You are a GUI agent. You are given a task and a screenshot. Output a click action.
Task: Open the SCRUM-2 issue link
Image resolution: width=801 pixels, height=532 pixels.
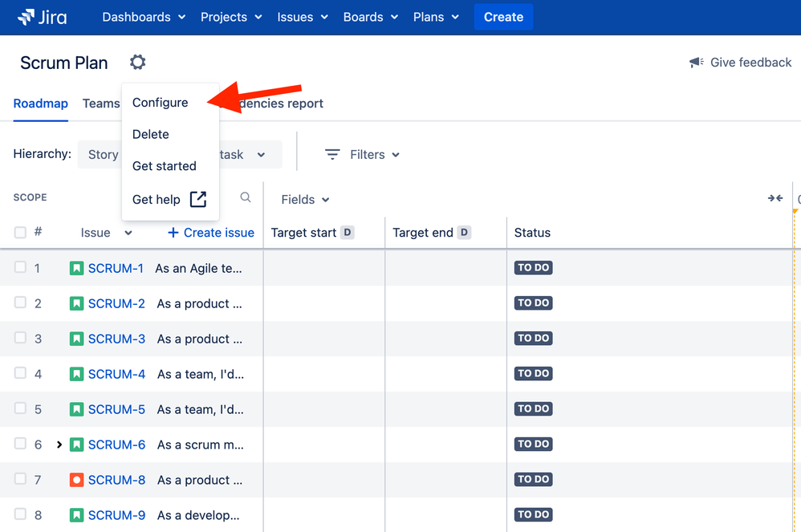tap(116, 304)
